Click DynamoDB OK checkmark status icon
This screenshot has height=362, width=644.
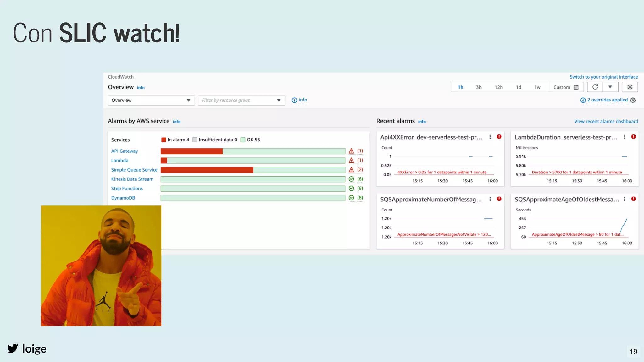click(x=351, y=198)
